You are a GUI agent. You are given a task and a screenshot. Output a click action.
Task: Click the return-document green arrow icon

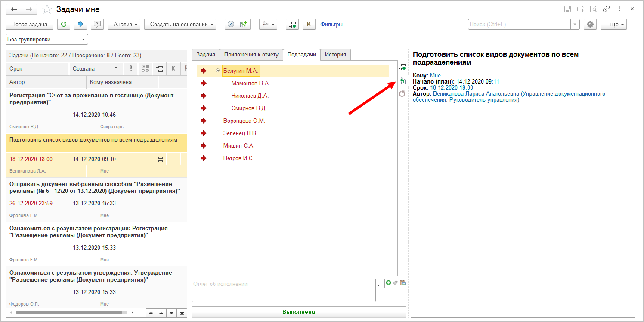tap(402, 80)
